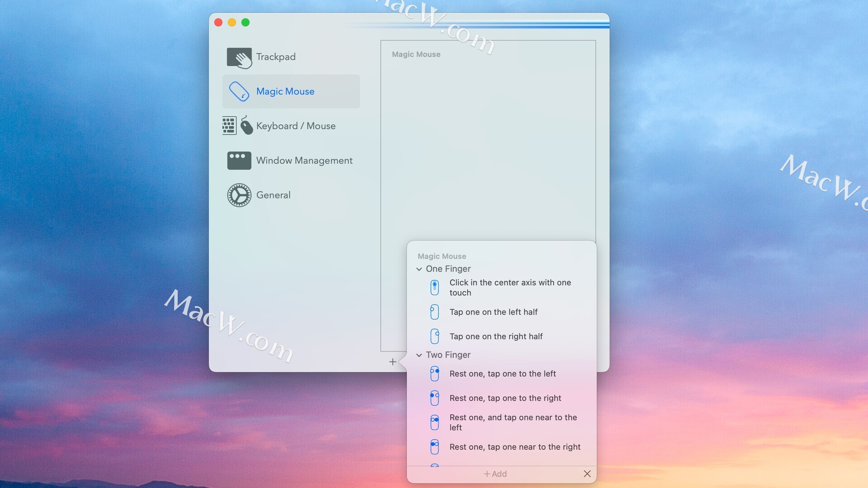Close the gesture picker popup with X
Viewport: 868px width, 488px height.
coord(587,474)
